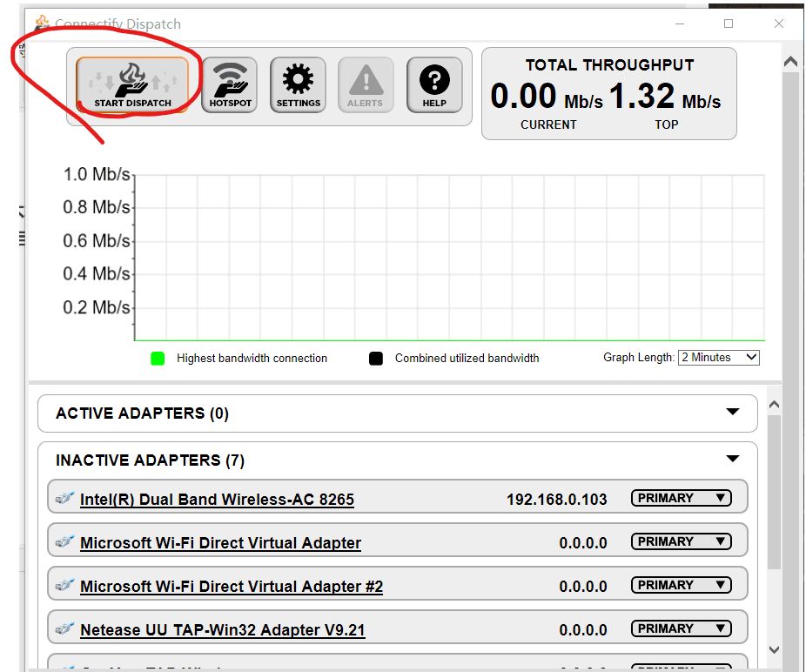
Task: Open PRIMARY dropdown for Intel Dual Band Wireless
Action: point(681,498)
